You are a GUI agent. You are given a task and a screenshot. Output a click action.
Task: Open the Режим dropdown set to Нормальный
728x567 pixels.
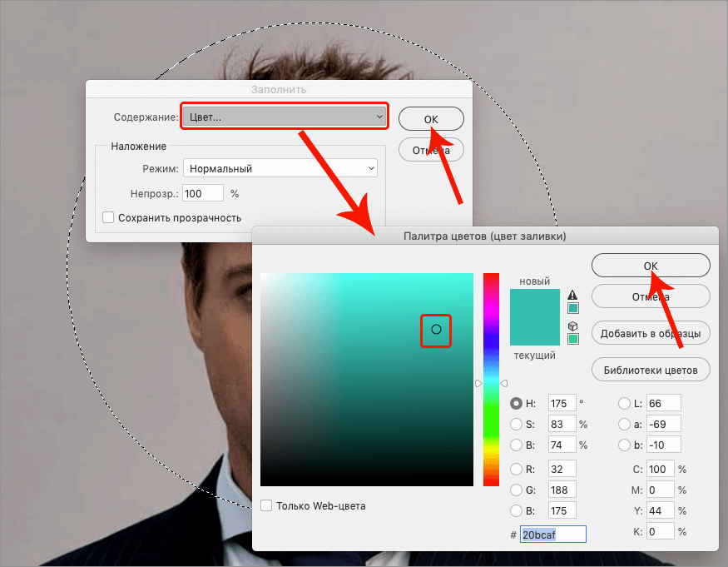[280, 167]
